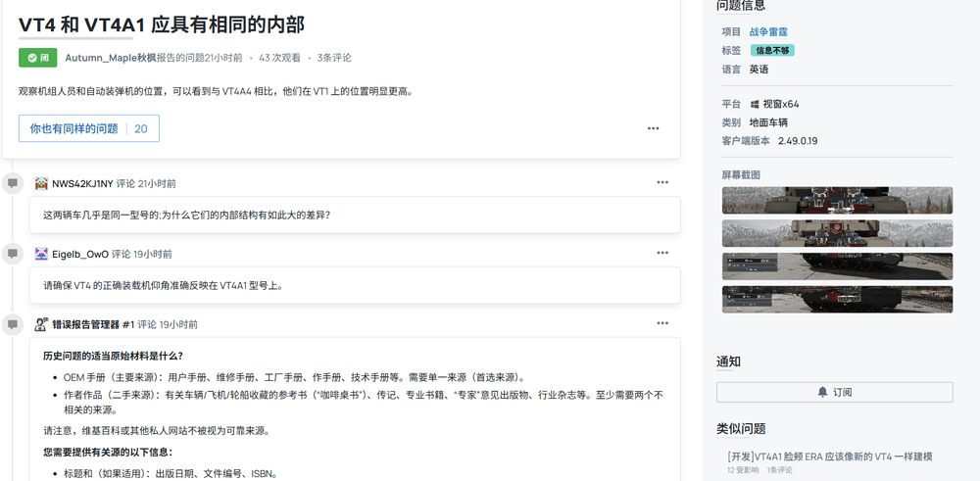
Task: Click the 信息不够 tag label
Action: 772,51
